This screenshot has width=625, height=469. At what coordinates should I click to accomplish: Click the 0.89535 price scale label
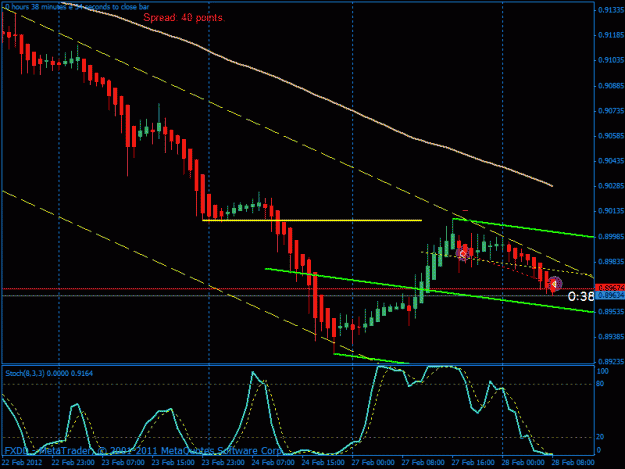(611, 312)
